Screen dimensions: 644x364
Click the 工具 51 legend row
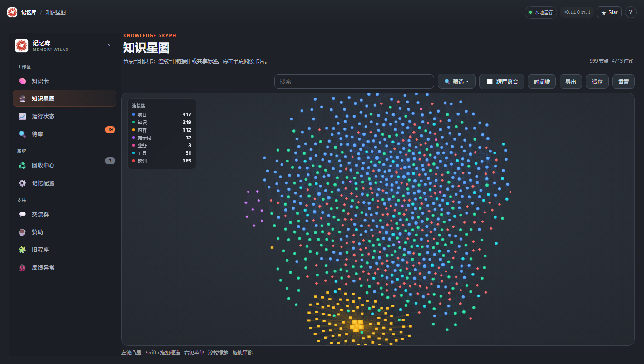162,153
